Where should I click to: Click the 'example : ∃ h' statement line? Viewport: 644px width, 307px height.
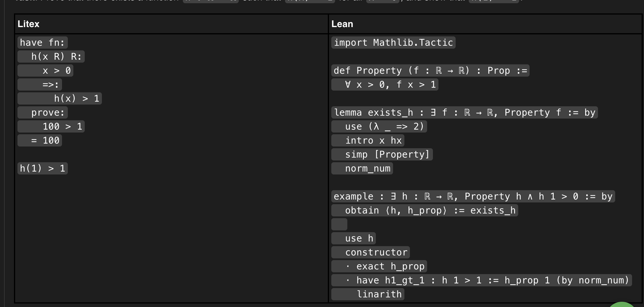click(473, 196)
